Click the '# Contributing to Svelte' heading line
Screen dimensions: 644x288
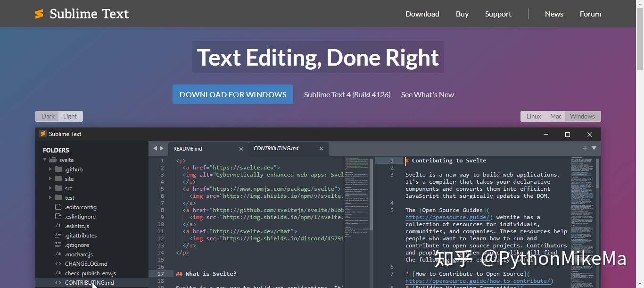(446, 161)
